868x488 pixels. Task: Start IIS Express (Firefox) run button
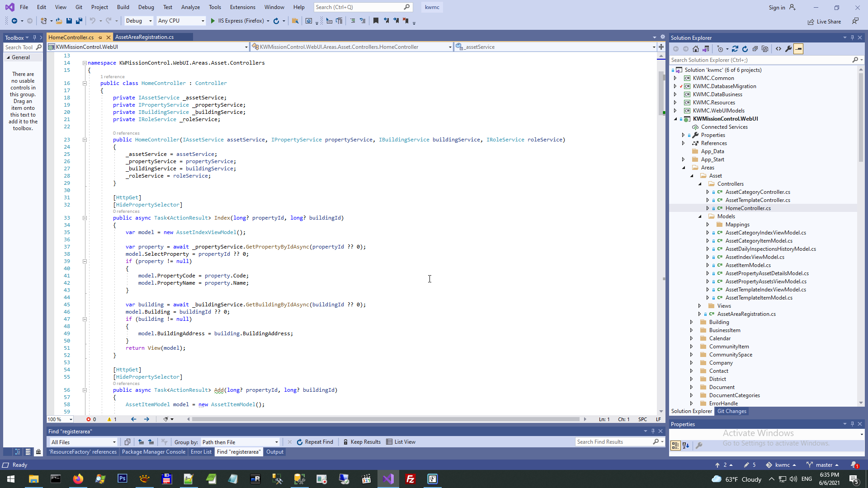coord(213,21)
